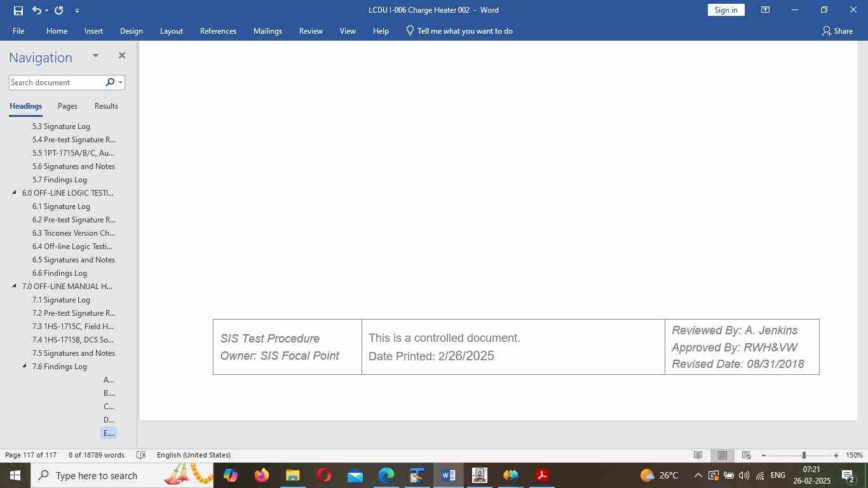Image resolution: width=868 pixels, height=488 pixels.
Task: Click the Save icon in the title bar
Action: 18,10
